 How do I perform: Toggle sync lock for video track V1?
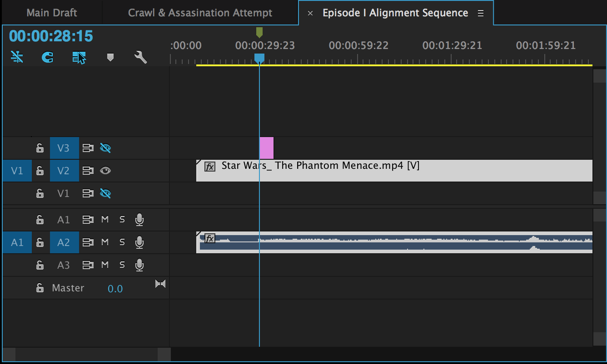[88, 193]
